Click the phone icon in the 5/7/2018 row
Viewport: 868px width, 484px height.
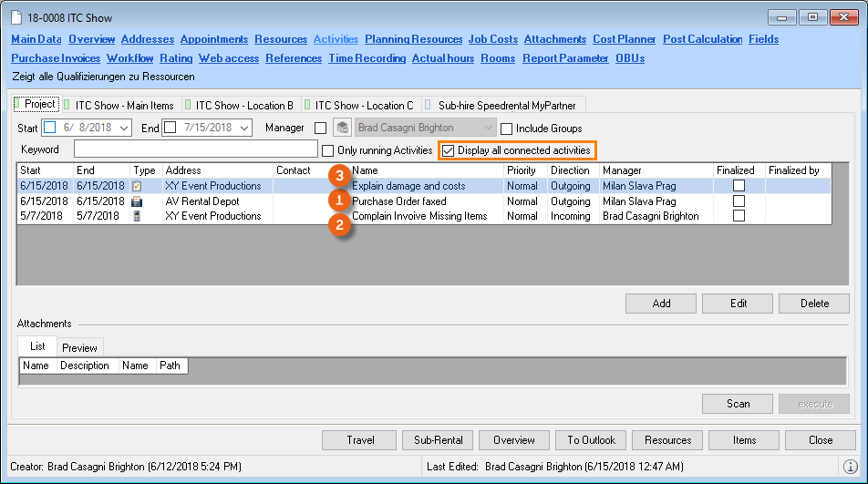138,217
